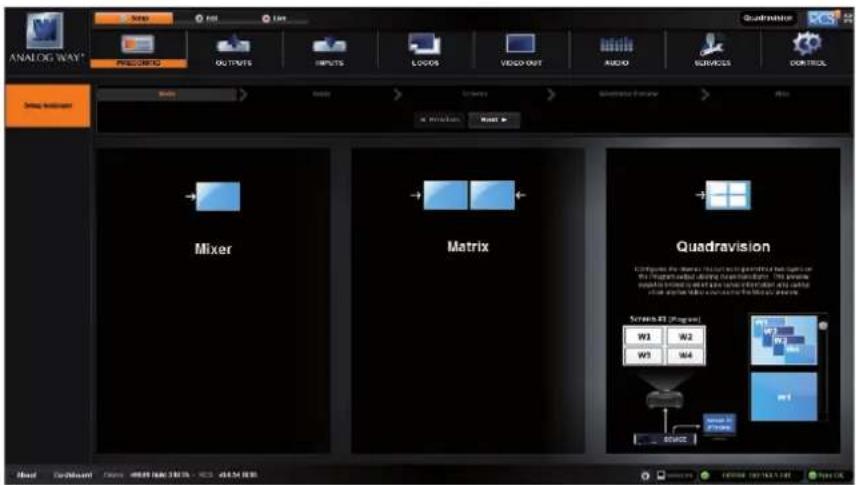
Task: Open the Outputs section icon
Action: tap(233, 44)
